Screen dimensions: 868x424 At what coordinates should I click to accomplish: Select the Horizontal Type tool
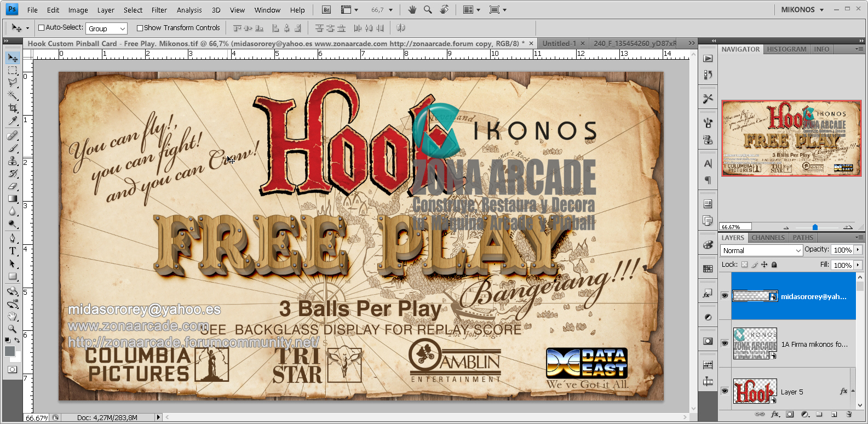coord(13,251)
